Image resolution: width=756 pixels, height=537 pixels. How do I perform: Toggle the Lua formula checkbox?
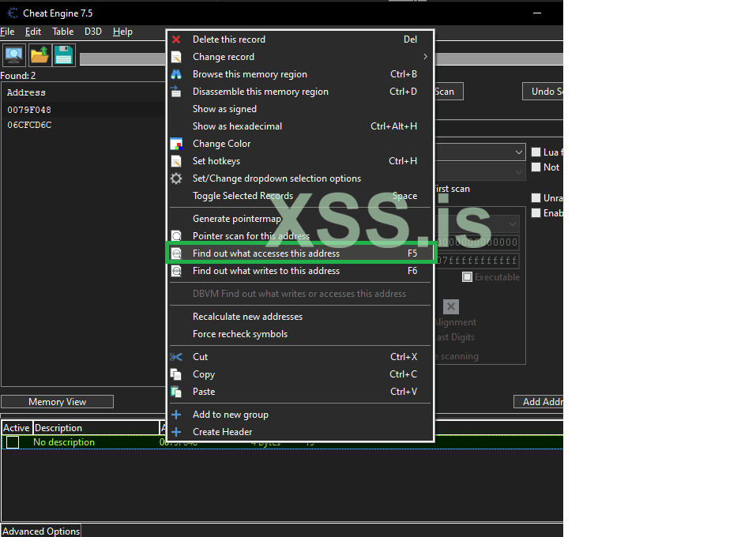536,152
